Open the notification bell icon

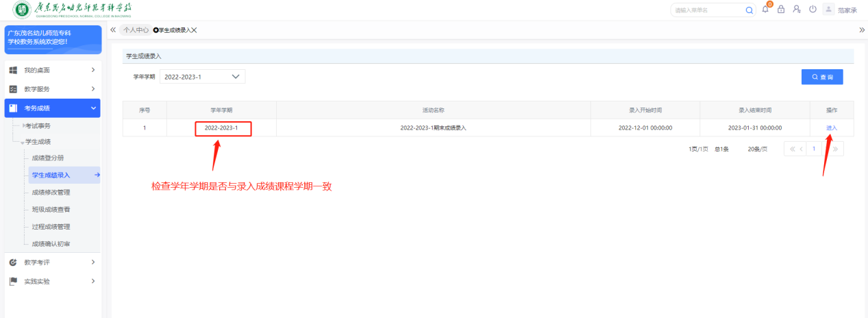pos(765,10)
